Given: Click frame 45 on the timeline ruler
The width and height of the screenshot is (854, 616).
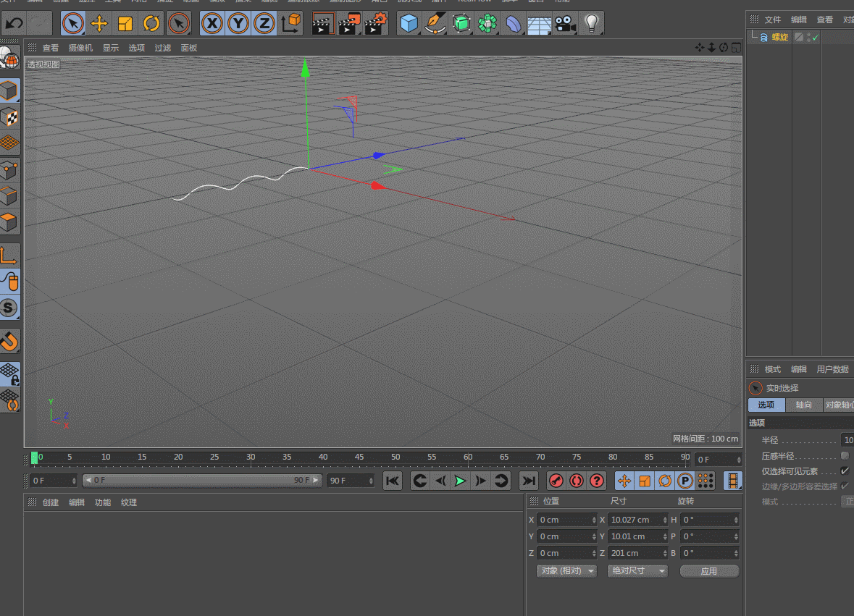Looking at the screenshot, I should point(359,457).
